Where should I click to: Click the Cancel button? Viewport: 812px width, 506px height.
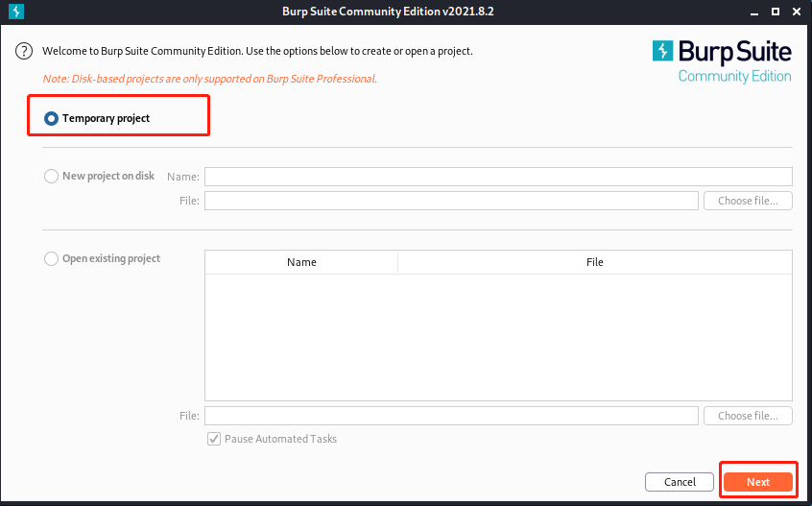[x=680, y=482]
